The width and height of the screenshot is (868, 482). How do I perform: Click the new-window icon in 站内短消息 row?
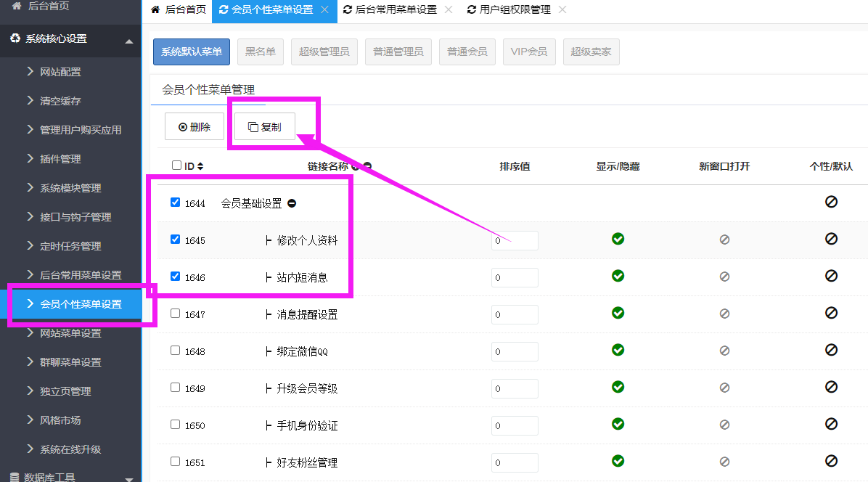click(x=724, y=277)
